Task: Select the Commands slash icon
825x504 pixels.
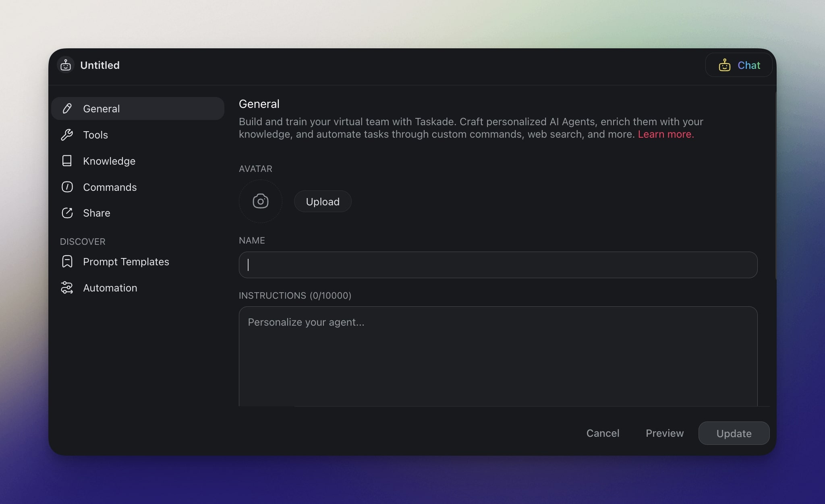Action: coord(67,187)
